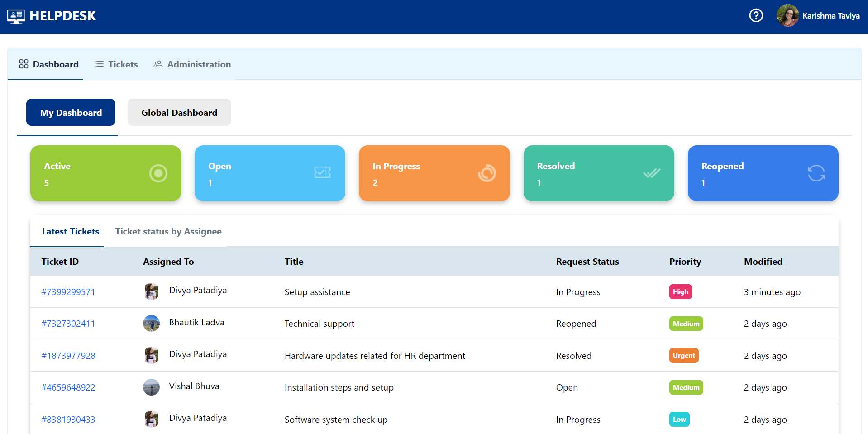Select the Latest Tickets tab

click(70, 231)
